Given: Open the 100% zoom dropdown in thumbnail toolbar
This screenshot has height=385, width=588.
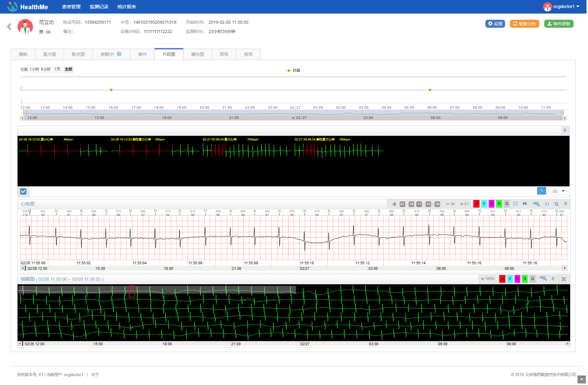Looking at the screenshot, I should pos(488,279).
